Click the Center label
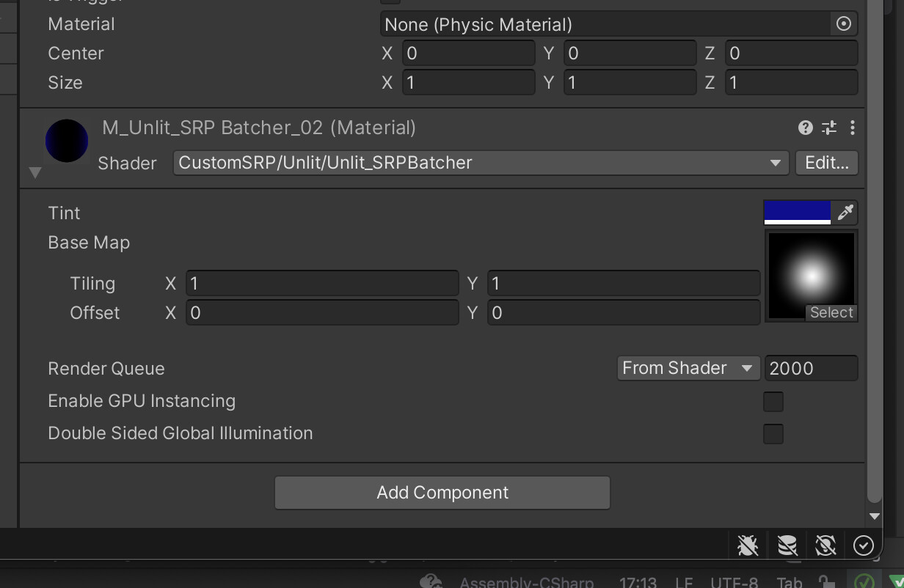Viewport: 904px width, 588px height. (x=76, y=54)
